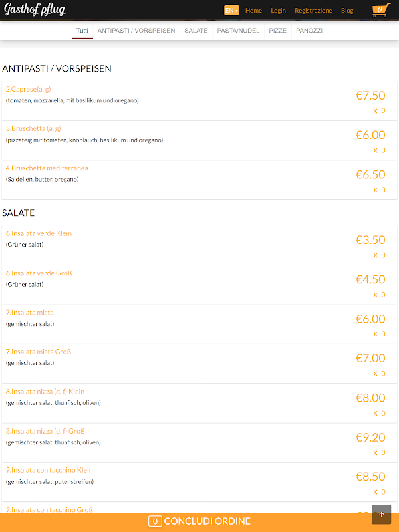This screenshot has height=532, width=399.
Task: Click the Gasthof Pflug logo
Action: (x=34, y=9)
